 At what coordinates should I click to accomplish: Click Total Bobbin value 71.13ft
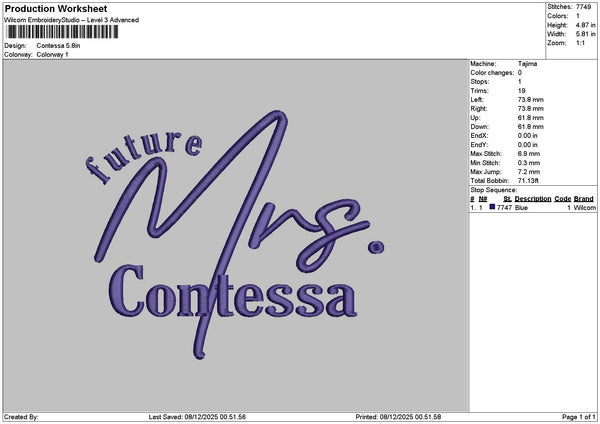click(x=528, y=181)
